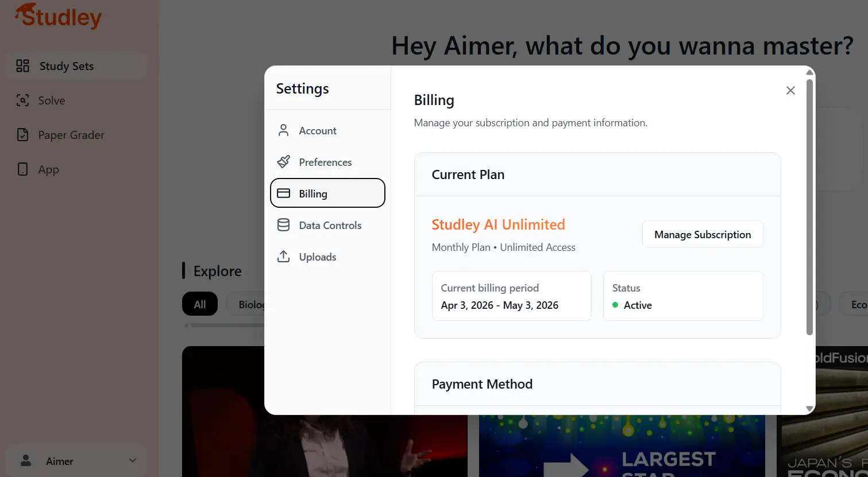This screenshot has height=477, width=868.
Task: Expand the Aimer user menu chevron
Action: click(x=133, y=460)
